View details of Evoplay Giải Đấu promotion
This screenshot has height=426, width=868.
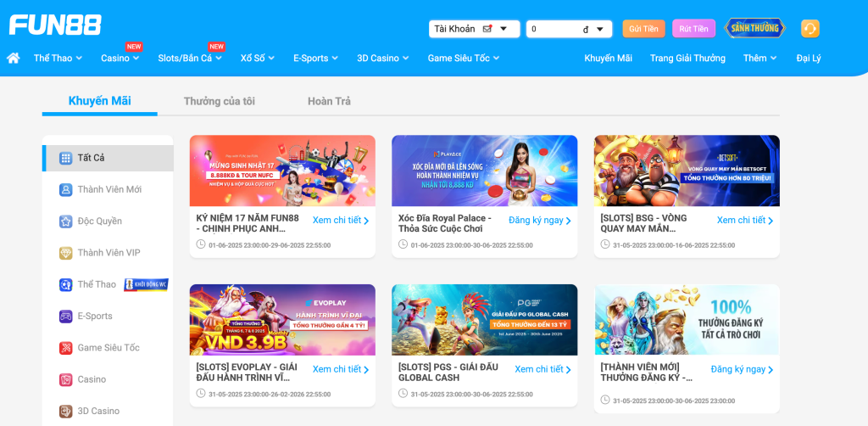tap(341, 369)
